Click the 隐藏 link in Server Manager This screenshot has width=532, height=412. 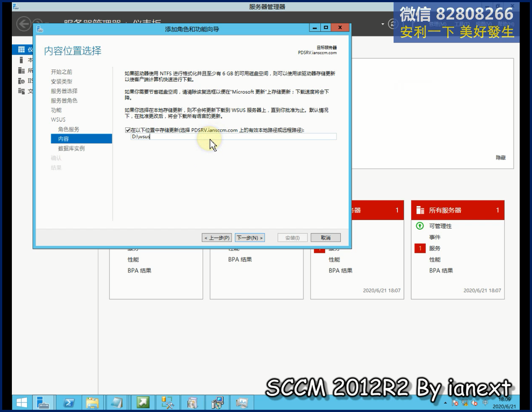(x=501, y=158)
